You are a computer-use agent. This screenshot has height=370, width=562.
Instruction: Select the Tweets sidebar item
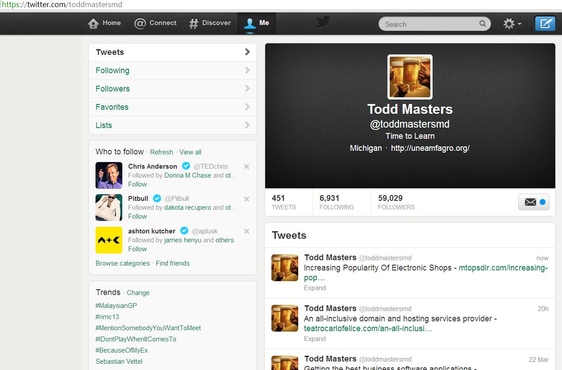[x=172, y=52]
